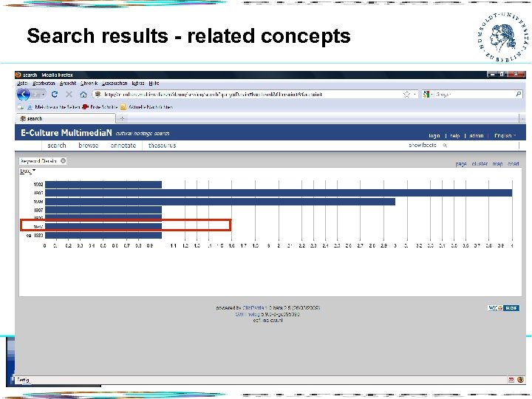Screen dimensions: 532x399
Task: Open the Bearbeiten menu
Action: 44,83
